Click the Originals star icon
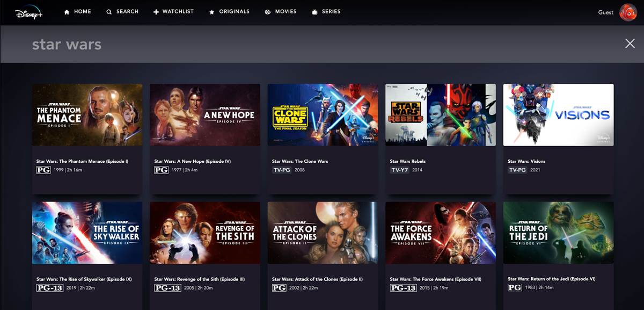 [x=212, y=12]
